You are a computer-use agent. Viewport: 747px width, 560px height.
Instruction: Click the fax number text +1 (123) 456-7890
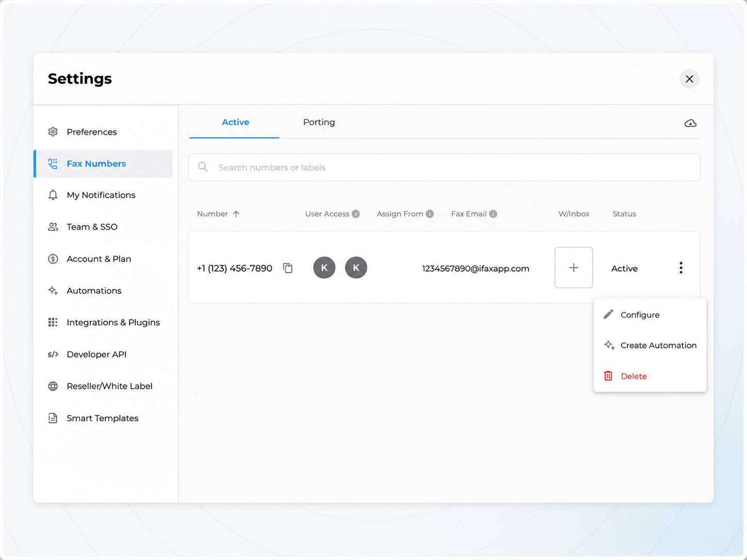[235, 268]
